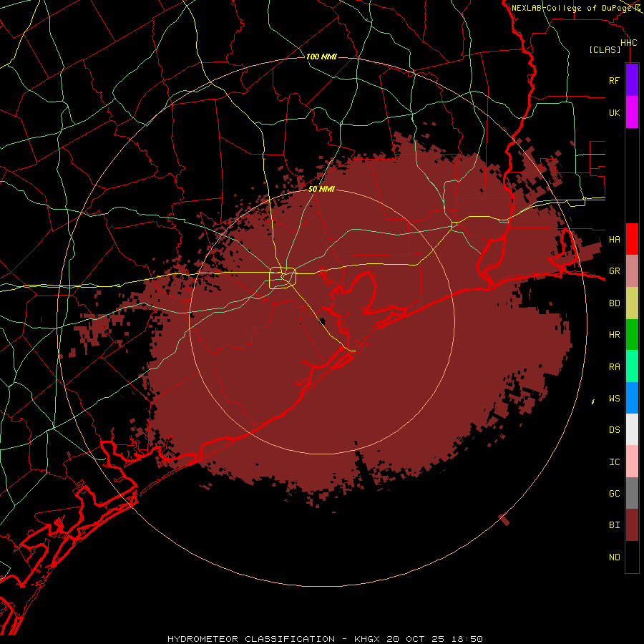Click the 'UK' legend label
Screen dimensions: 644x644
point(614,112)
